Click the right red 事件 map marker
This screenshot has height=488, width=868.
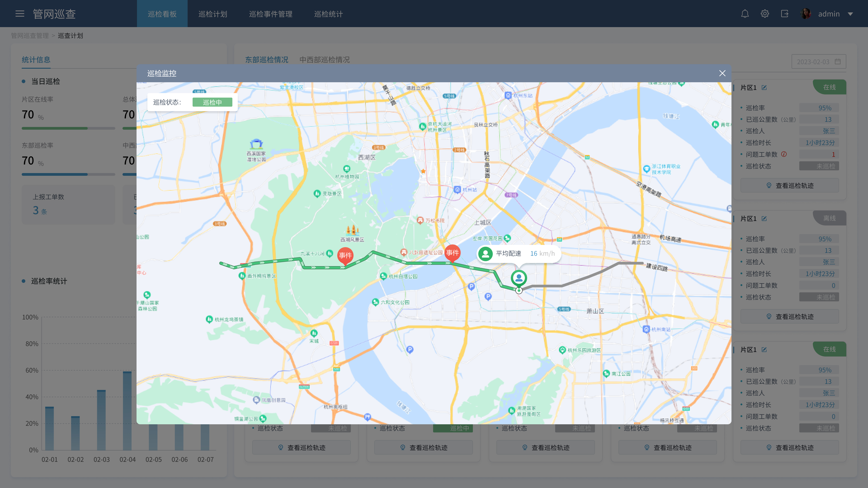point(452,253)
